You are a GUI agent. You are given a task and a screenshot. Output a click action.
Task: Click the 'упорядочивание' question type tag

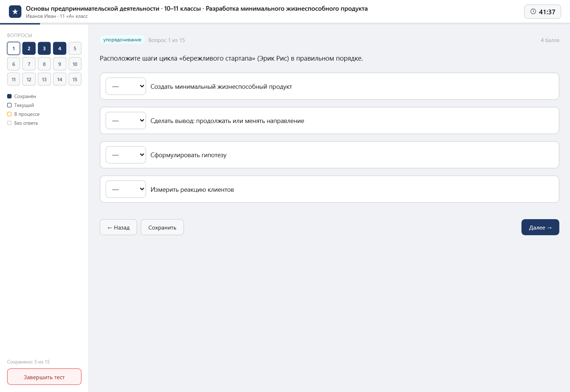(x=122, y=40)
